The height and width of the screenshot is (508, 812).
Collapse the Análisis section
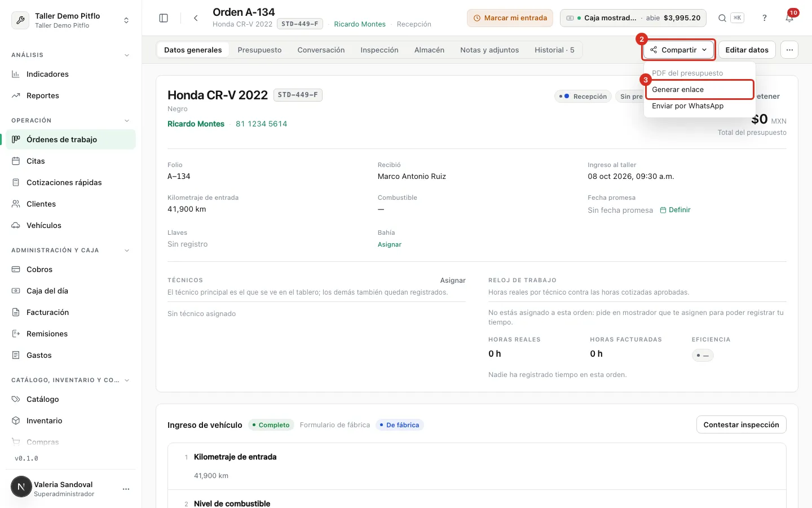(x=127, y=55)
